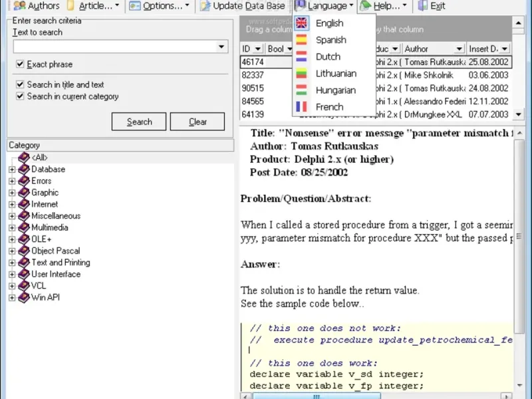
Task: Toggle the Exact phrase checkbox
Action: [x=20, y=64]
